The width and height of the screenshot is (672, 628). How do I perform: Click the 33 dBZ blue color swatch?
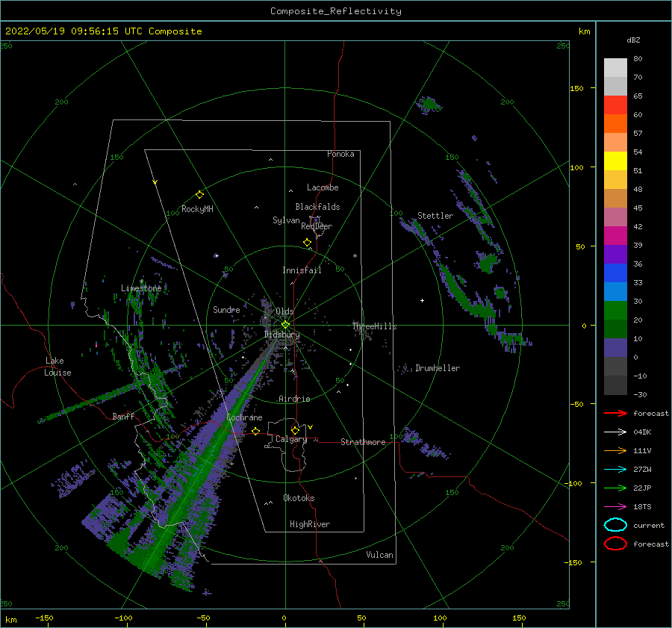[x=615, y=291]
